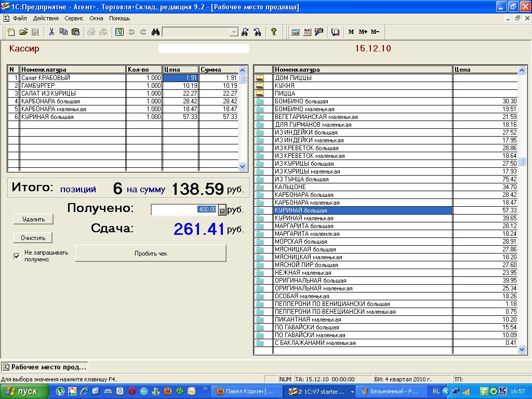Expand the 1C:V7 starter taskbar group arrow
The width and height of the screenshot is (532, 399).
pyautogui.click(x=352, y=392)
